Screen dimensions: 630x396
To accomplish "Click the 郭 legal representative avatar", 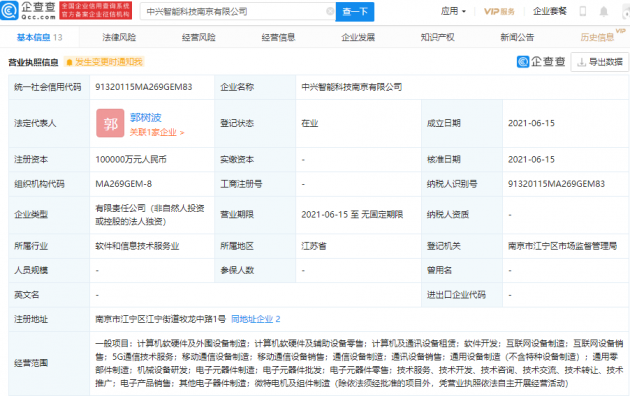I will coord(110,123).
